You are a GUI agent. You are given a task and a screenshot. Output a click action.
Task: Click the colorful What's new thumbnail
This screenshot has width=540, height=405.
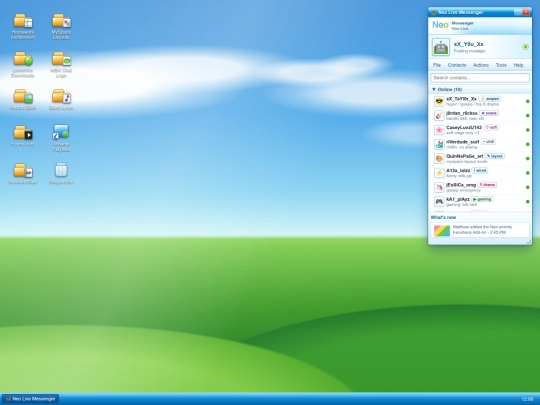tap(442, 230)
